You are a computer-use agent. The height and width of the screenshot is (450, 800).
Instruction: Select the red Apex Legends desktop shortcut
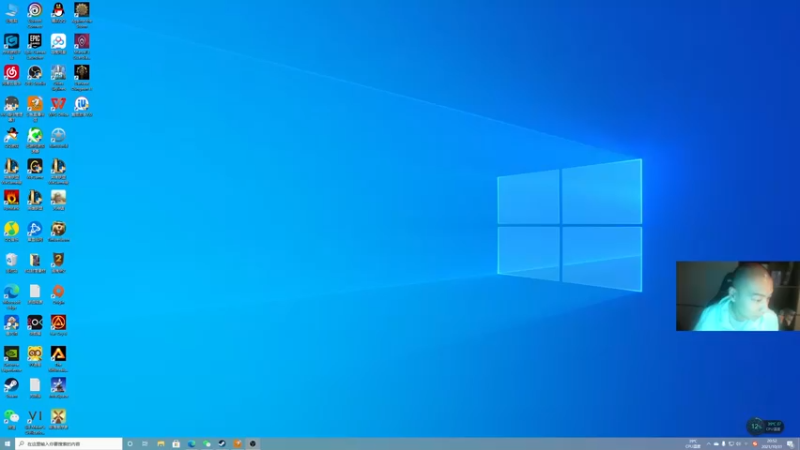tap(58, 325)
